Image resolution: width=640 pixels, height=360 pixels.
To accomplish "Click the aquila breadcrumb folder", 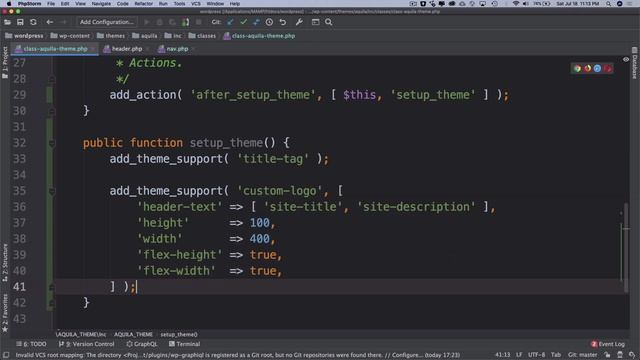I will pyautogui.click(x=144, y=36).
